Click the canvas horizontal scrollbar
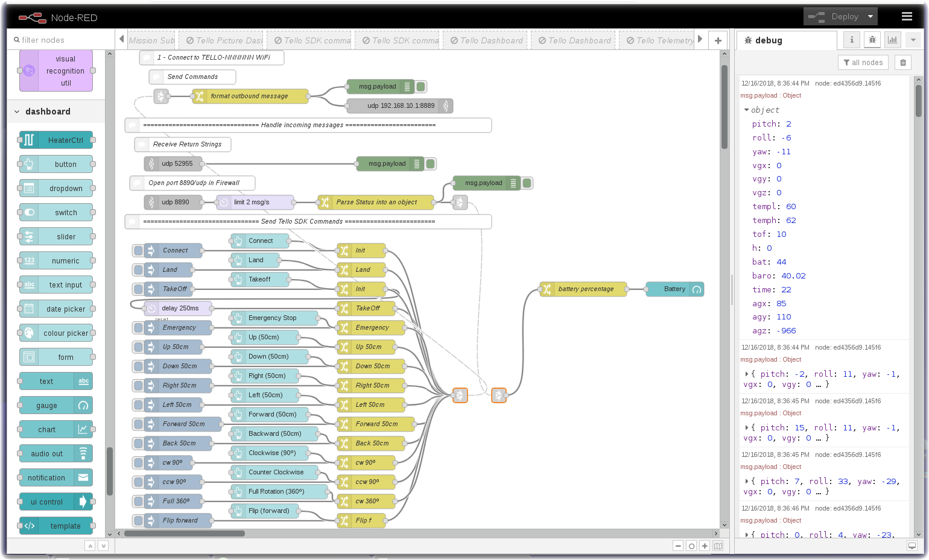 184,533
